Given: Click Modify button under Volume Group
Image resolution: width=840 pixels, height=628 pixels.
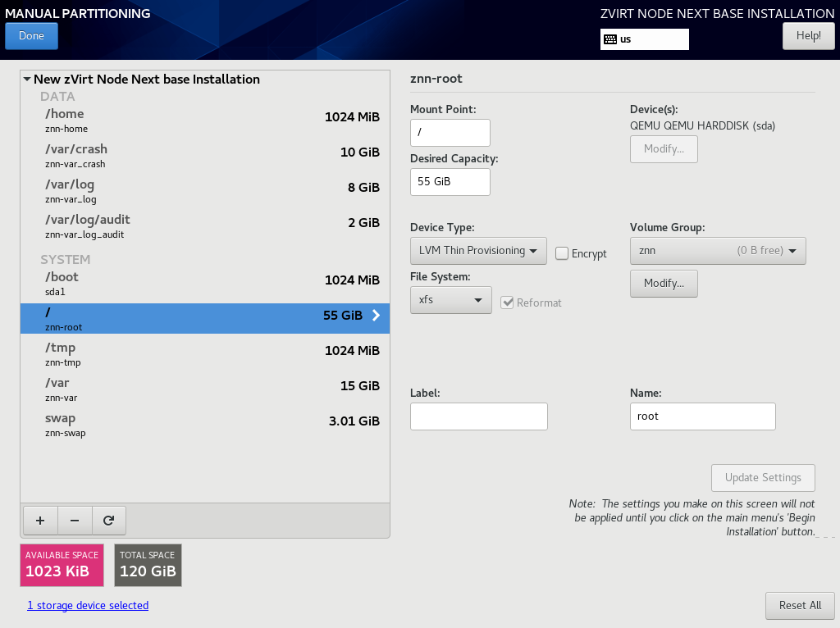Looking at the screenshot, I should 664,283.
